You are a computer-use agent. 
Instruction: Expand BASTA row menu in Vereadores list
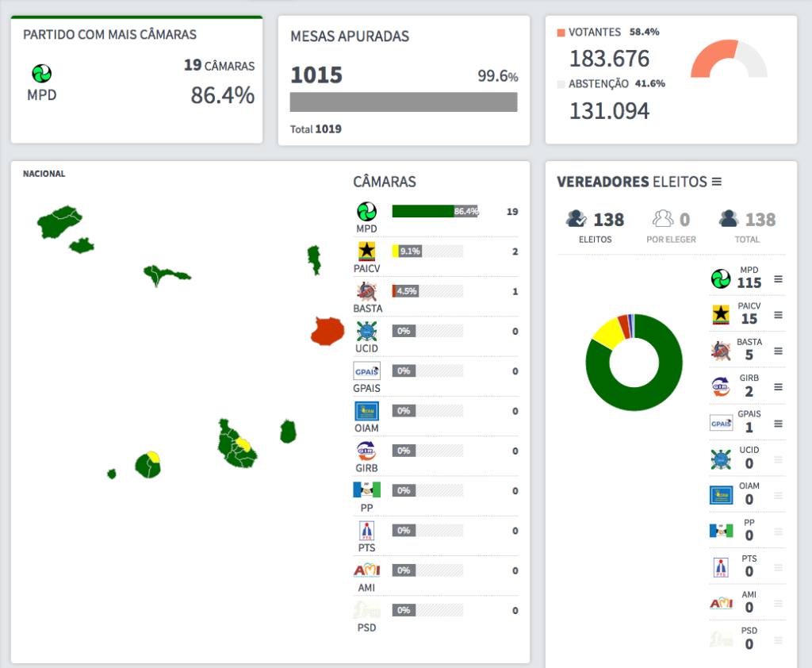pyautogui.click(x=778, y=351)
